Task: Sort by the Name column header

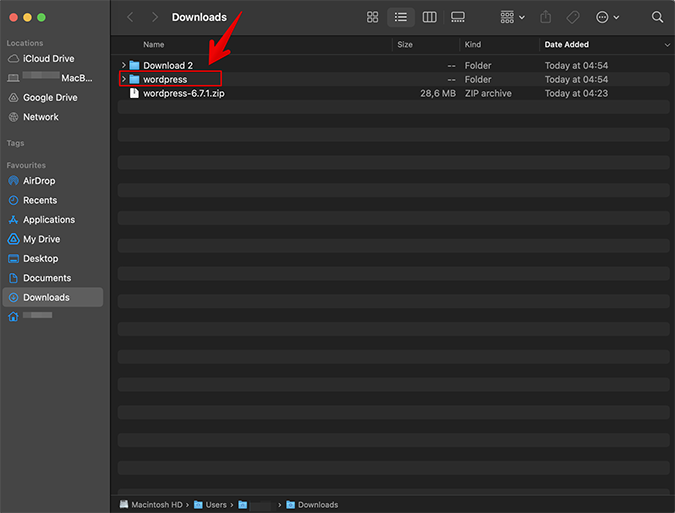Action: [154, 44]
